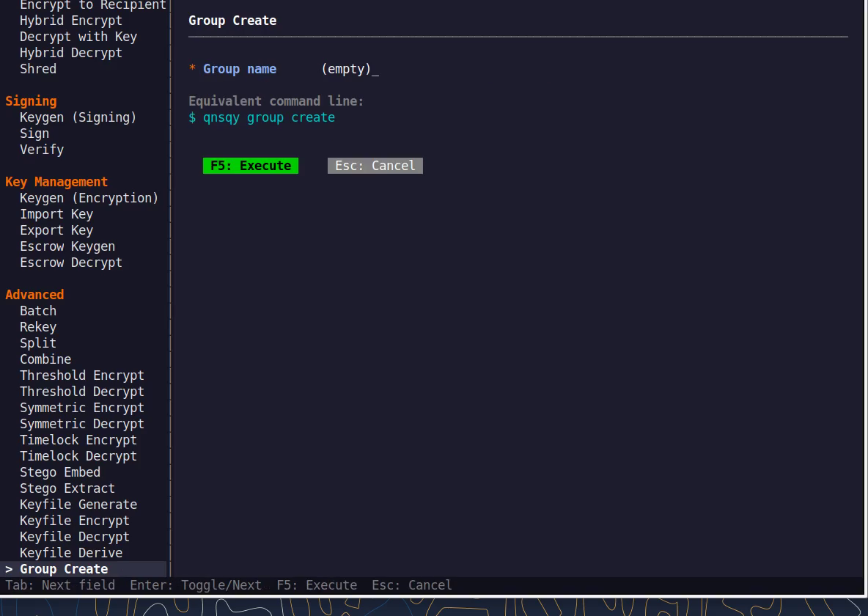Open Keyfile Encrypt entry

click(x=75, y=520)
